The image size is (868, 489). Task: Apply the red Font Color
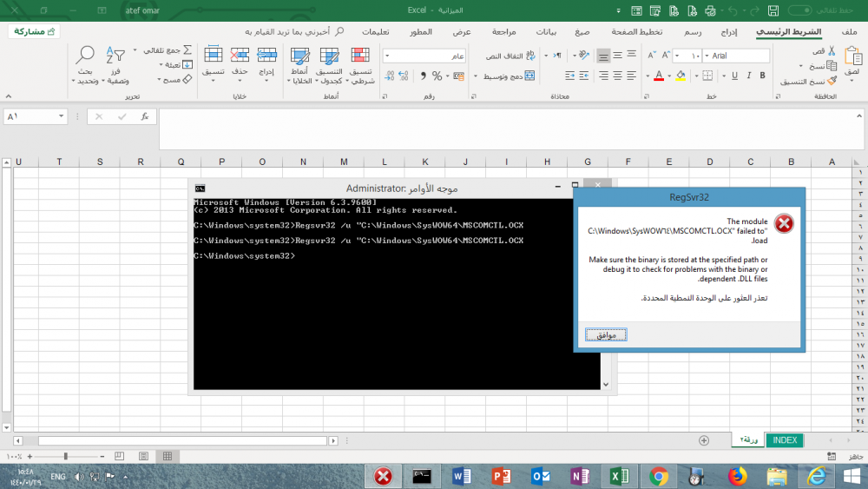tap(659, 76)
